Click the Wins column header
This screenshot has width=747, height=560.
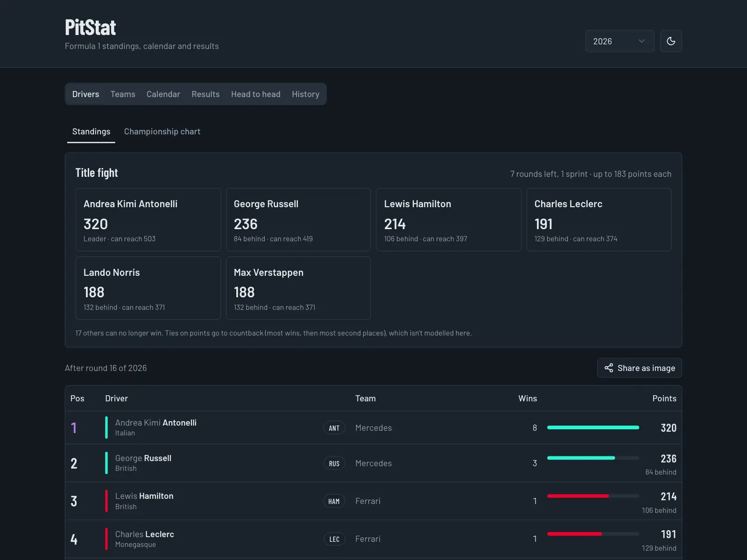(528, 399)
